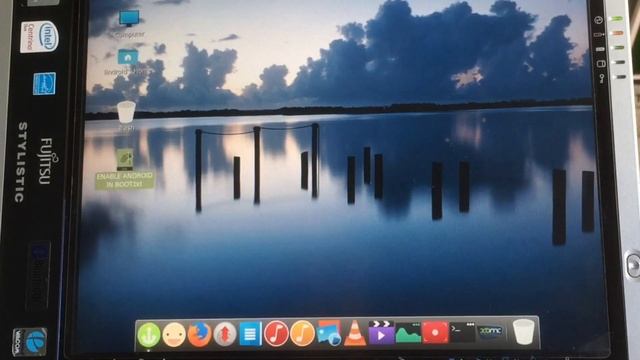
Task: Select the Trash icon on desktop
Action: pos(126,116)
